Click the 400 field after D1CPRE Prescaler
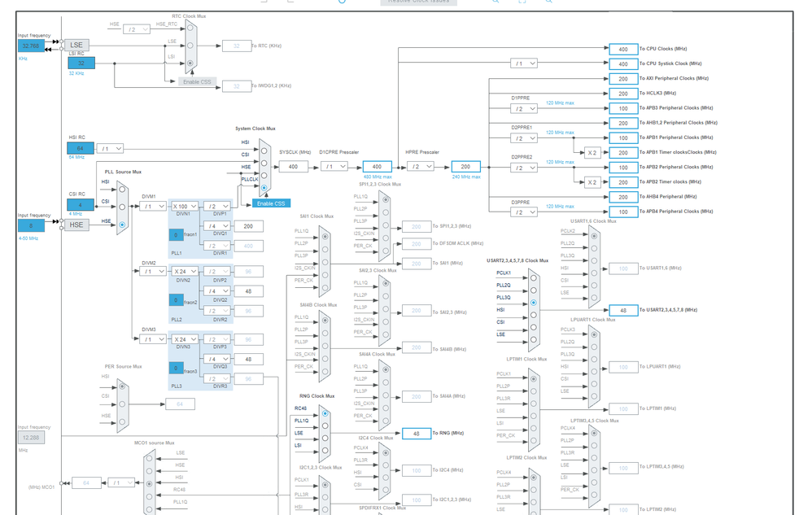 point(377,167)
